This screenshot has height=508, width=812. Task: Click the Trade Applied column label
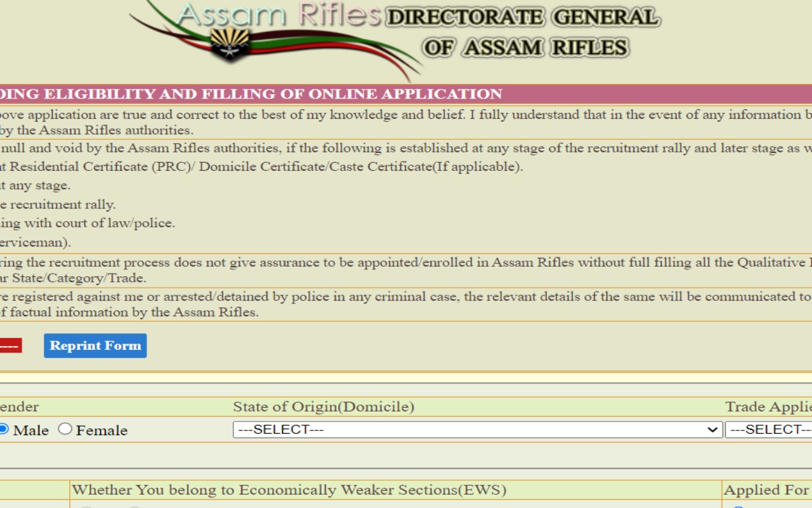pos(768,407)
